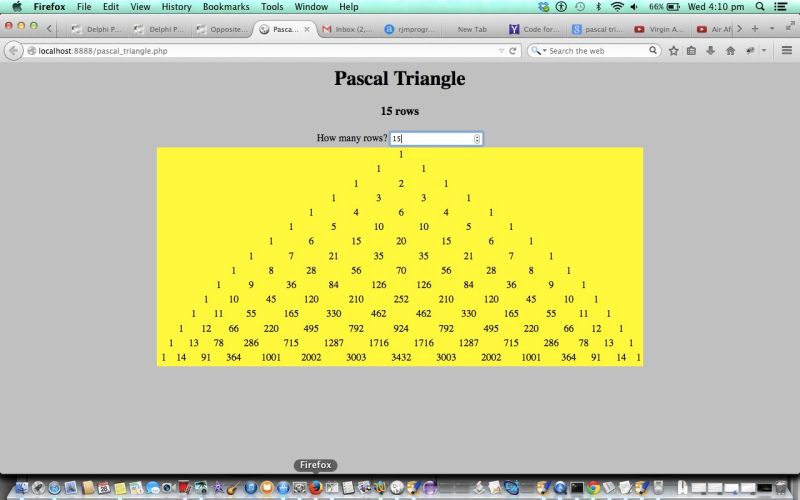Open the Help menu
Image resolution: width=800 pixels, height=500 pixels.
[348, 7]
